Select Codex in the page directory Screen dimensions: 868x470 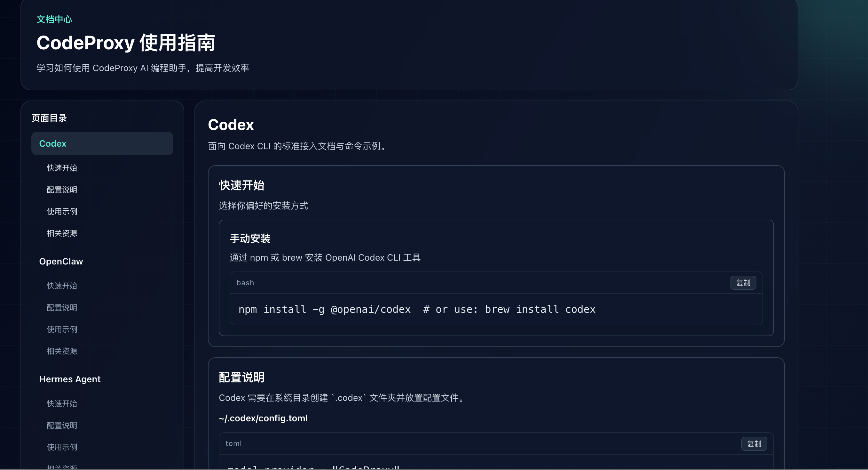click(x=102, y=143)
